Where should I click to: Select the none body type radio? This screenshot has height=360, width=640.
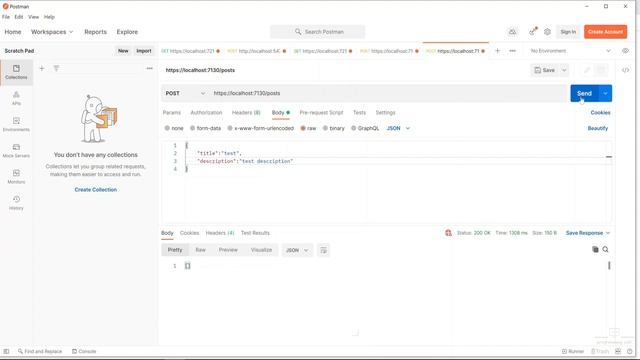click(167, 128)
